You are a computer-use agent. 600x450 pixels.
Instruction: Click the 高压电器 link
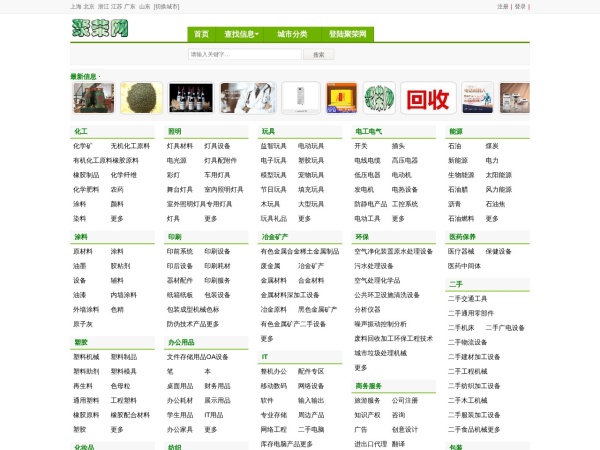(405, 160)
